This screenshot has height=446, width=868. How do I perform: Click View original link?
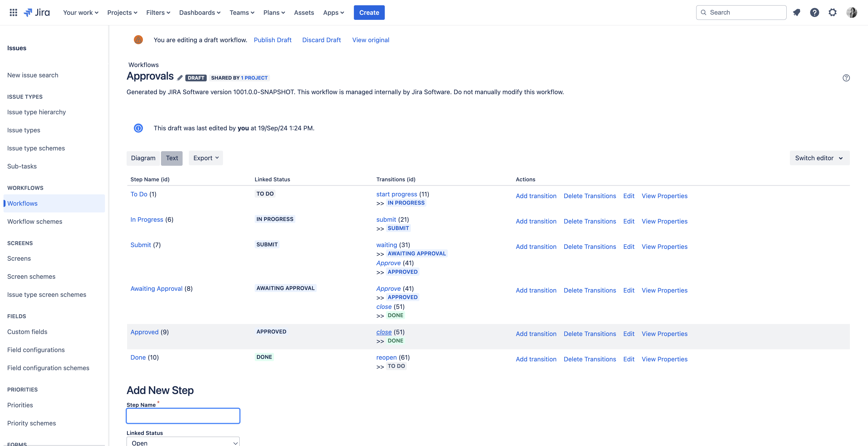click(371, 40)
